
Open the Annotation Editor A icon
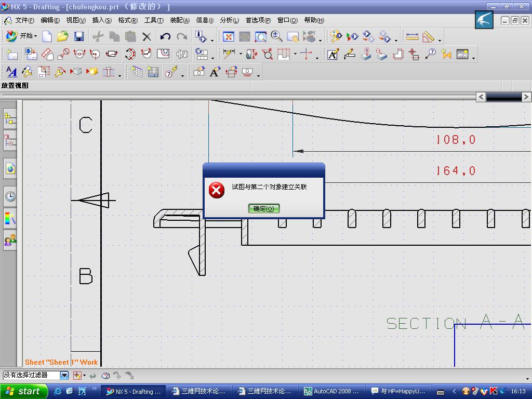pos(333,54)
